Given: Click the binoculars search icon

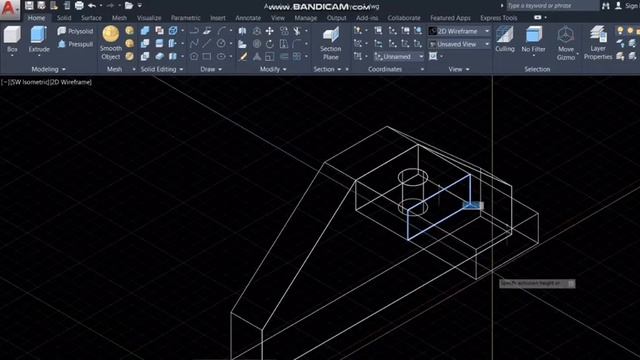Looking at the screenshot, I should 606,5.
